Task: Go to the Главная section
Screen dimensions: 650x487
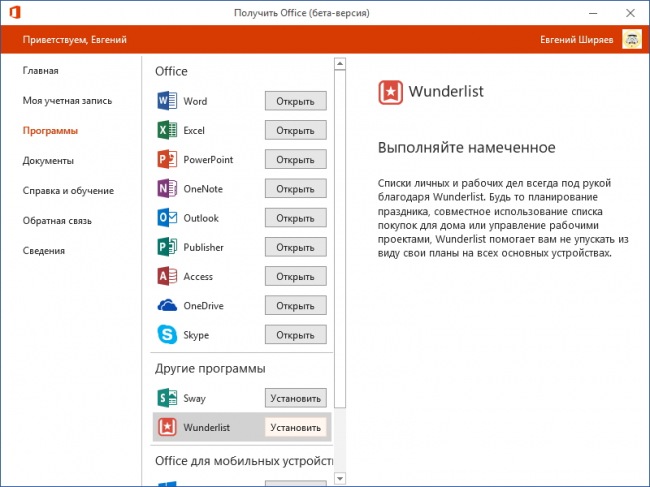Action: [41, 70]
